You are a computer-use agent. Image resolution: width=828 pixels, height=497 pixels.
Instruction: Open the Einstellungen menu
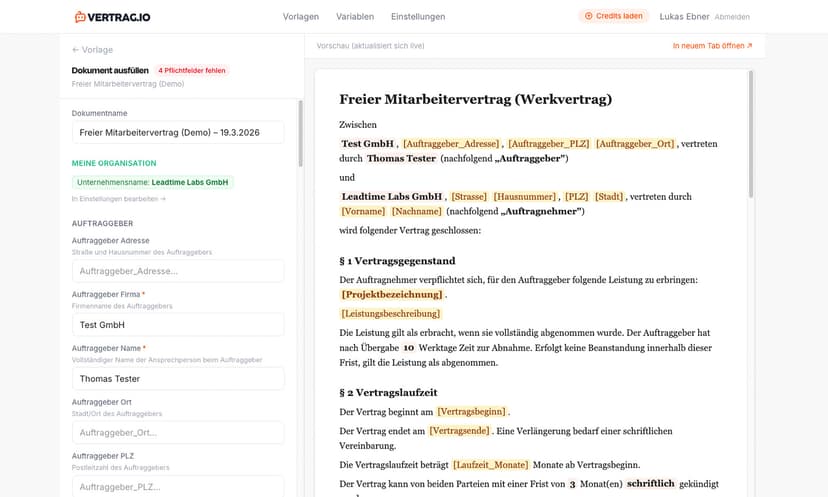coord(418,16)
